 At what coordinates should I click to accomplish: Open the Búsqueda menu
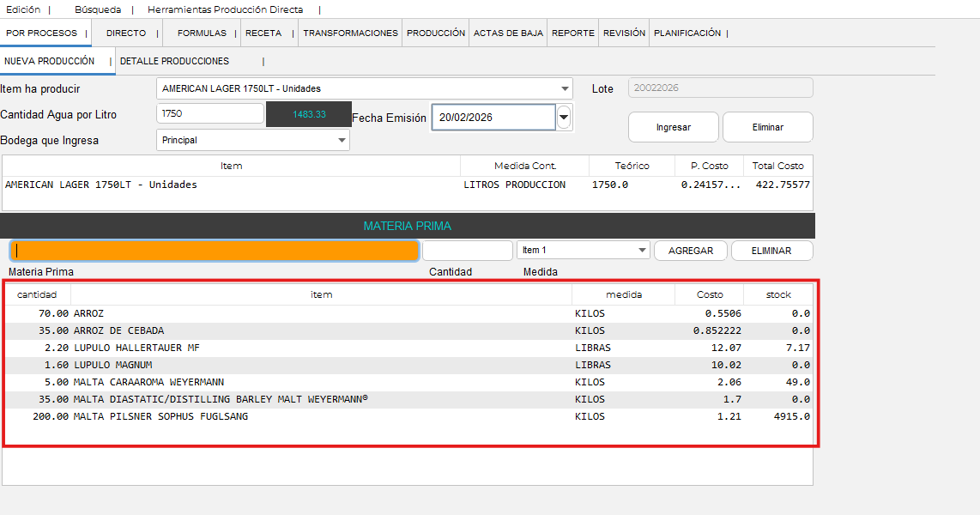coord(98,9)
